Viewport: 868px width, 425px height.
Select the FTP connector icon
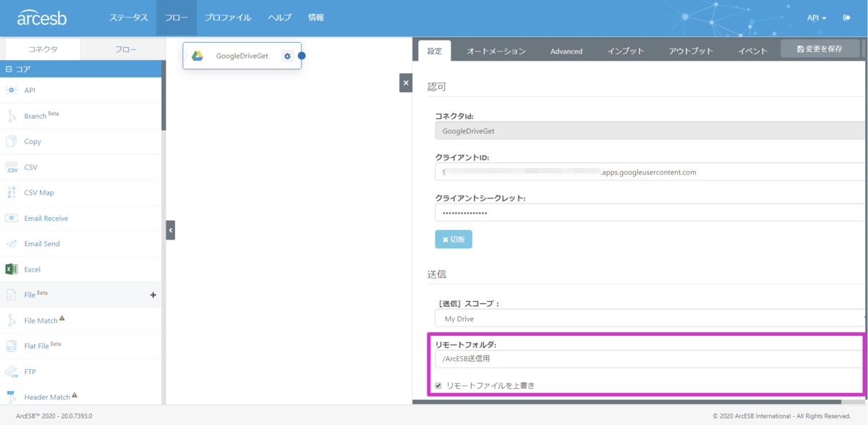(x=11, y=372)
